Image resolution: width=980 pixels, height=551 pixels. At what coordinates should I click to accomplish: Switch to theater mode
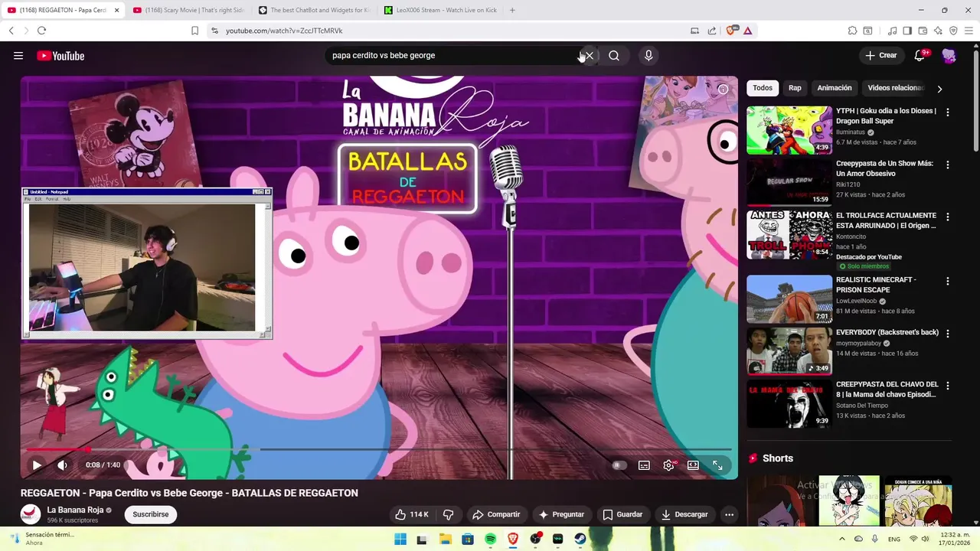coord(693,465)
